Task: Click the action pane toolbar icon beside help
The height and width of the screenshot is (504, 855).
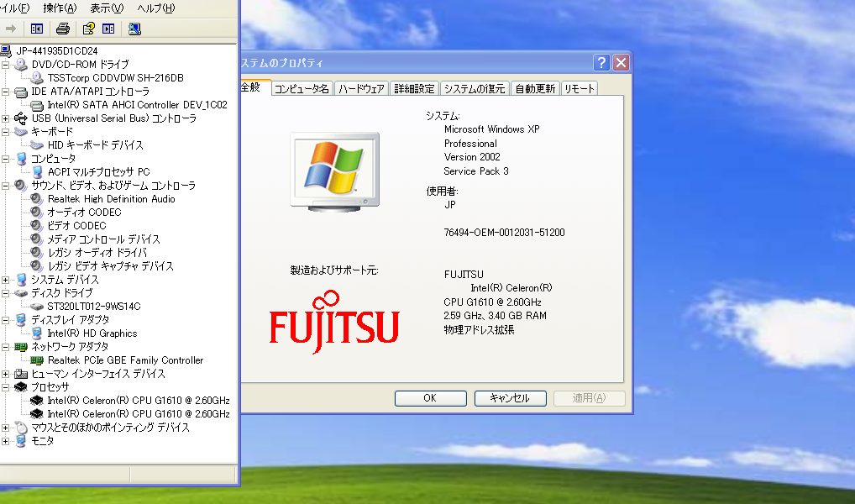Action: [108, 29]
